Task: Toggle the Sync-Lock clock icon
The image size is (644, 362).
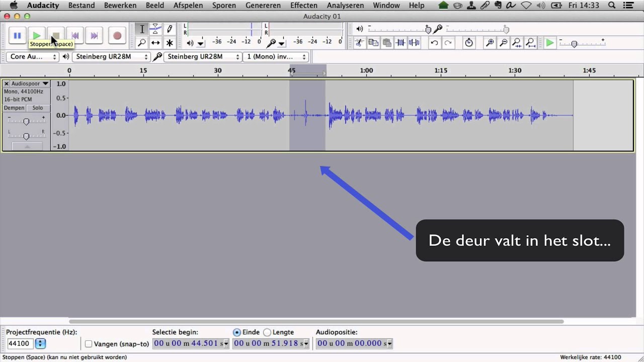Action: click(469, 43)
